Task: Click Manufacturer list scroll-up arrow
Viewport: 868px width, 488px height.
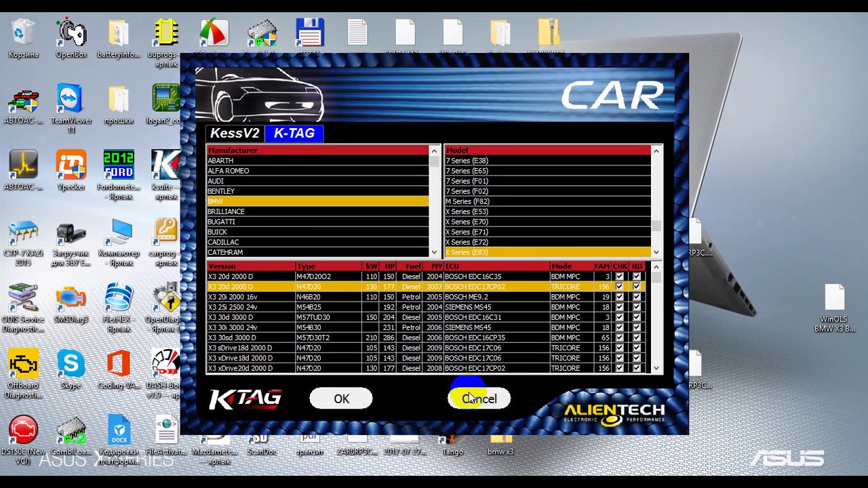Action: (434, 151)
